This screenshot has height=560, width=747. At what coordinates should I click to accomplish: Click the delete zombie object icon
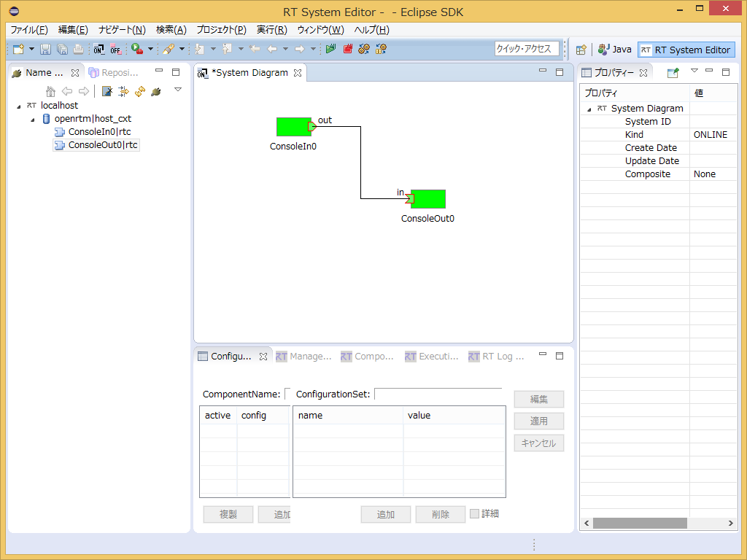(107, 91)
